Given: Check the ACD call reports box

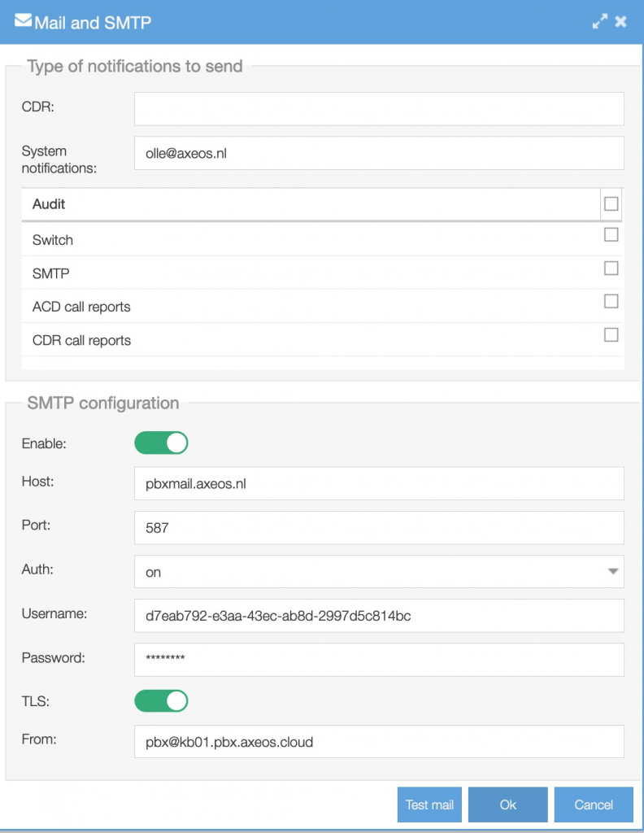Looking at the screenshot, I should click(x=612, y=300).
